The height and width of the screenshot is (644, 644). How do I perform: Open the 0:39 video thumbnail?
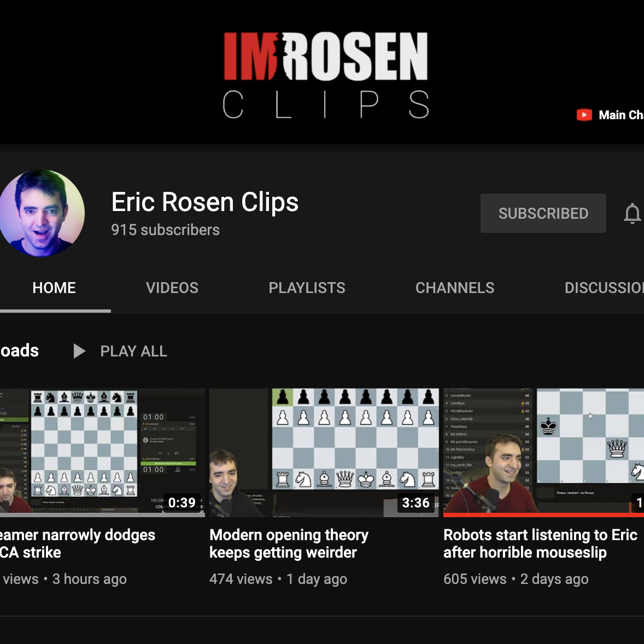point(102,453)
